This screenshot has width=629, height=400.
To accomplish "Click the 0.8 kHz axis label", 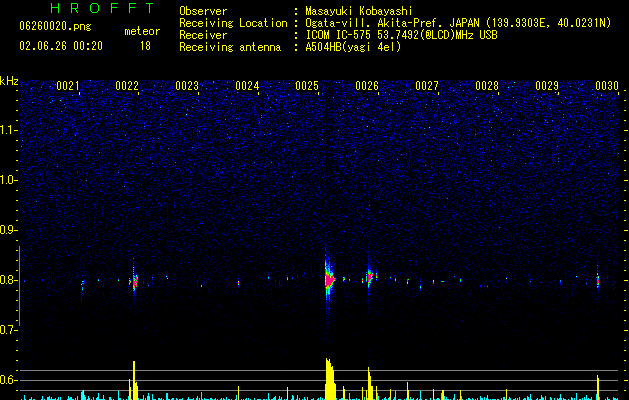I will [x=9, y=280].
